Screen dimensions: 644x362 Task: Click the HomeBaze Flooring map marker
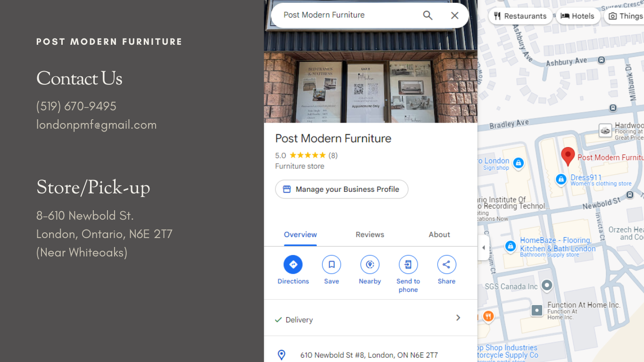click(510, 246)
